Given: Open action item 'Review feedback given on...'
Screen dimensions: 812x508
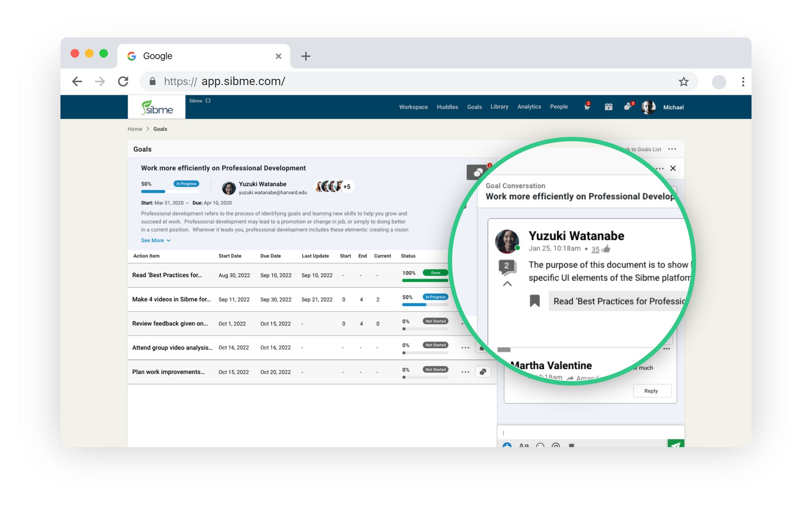Looking at the screenshot, I should pos(170,323).
